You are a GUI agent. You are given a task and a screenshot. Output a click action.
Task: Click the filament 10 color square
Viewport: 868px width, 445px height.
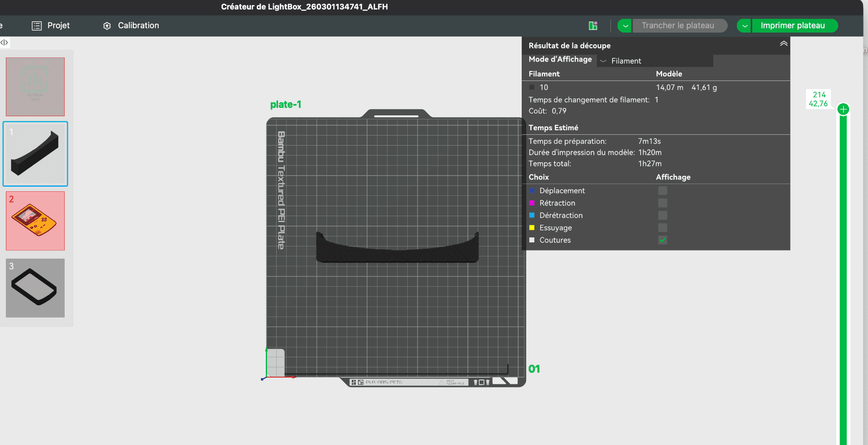pyautogui.click(x=532, y=88)
